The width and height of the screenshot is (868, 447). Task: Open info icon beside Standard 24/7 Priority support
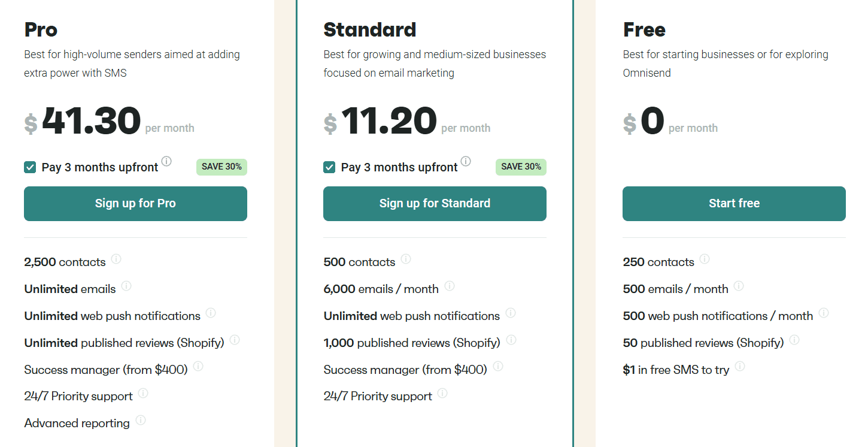(442, 393)
